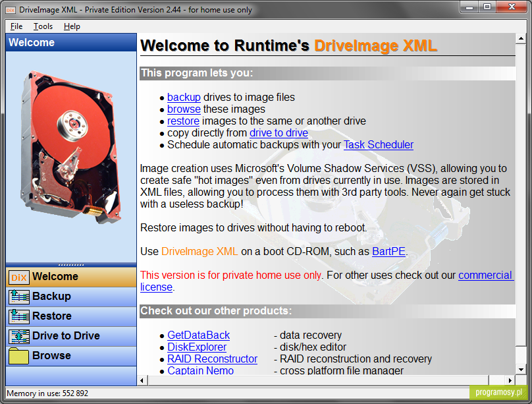Open the DiskExplorer product link
This screenshot has height=404, width=532.
(197, 347)
